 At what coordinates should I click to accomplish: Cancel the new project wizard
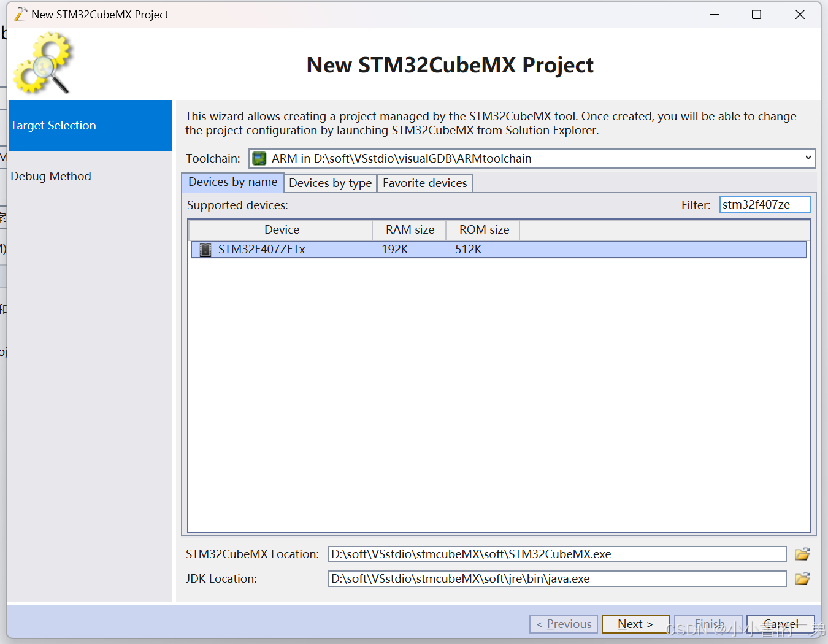click(x=780, y=624)
